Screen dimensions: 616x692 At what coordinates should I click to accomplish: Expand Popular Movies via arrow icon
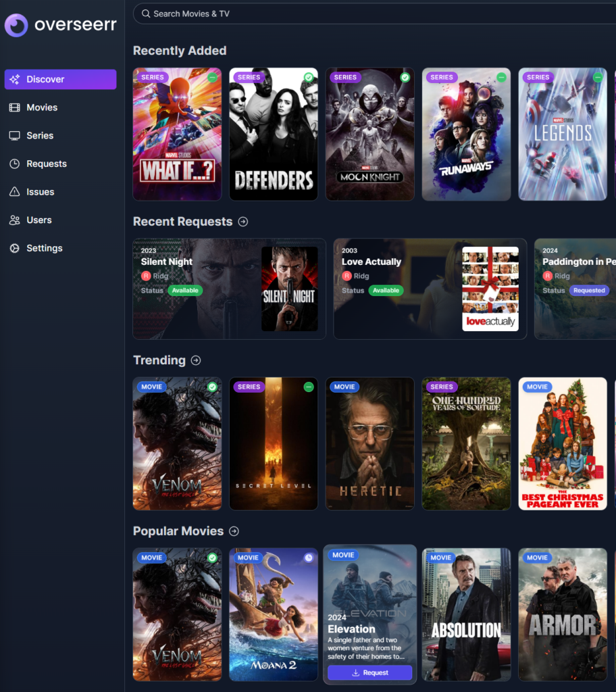[234, 531]
